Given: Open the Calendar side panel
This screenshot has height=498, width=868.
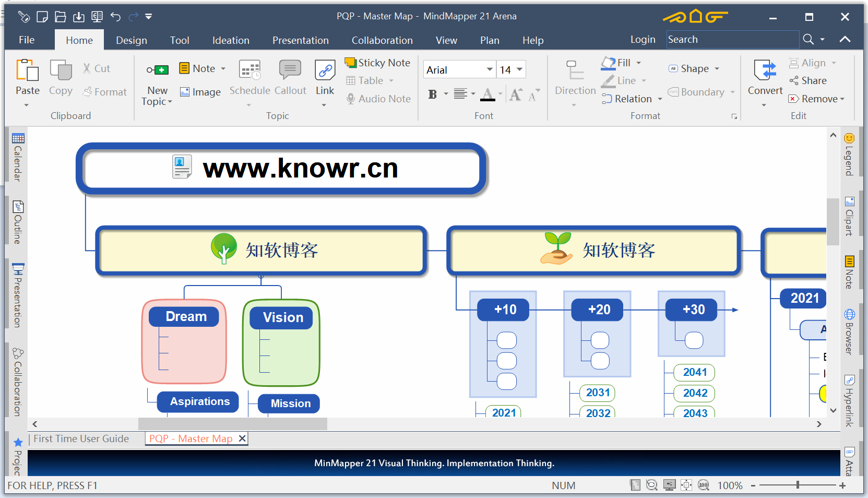Looking at the screenshot, I should [x=18, y=157].
